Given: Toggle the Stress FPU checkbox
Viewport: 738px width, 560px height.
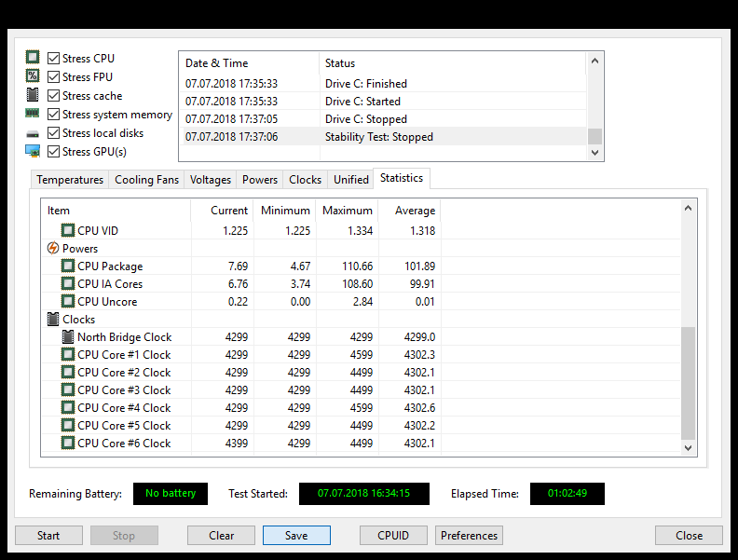Looking at the screenshot, I should coord(54,76).
